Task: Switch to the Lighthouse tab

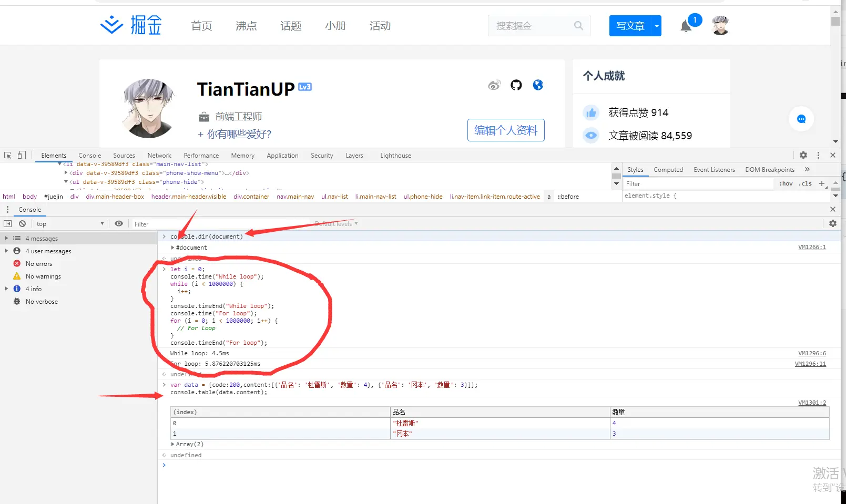Action: [x=396, y=156]
